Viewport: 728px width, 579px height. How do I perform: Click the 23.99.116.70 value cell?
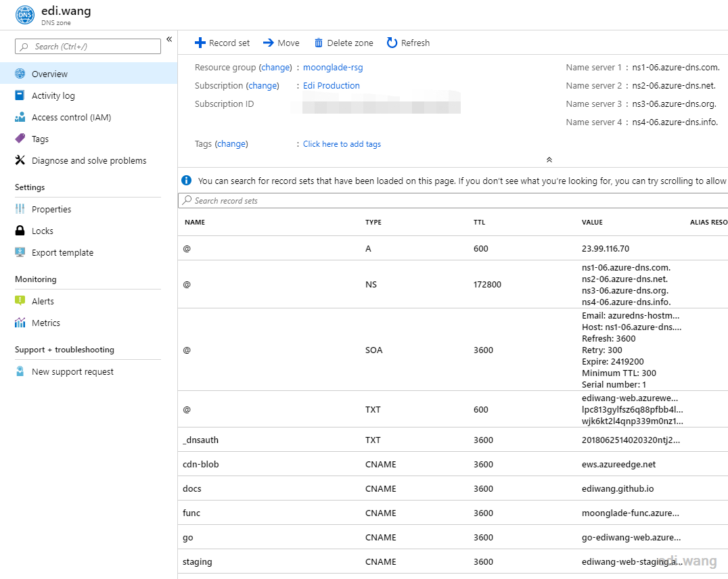click(606, 248)
